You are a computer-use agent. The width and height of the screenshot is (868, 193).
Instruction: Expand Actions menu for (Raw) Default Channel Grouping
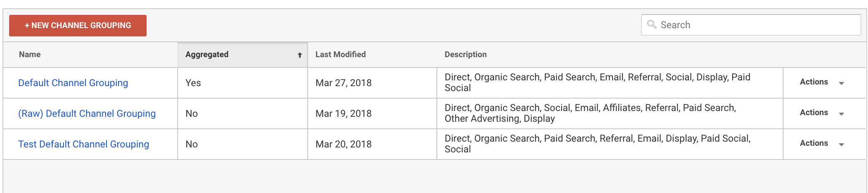click(822, 113)
